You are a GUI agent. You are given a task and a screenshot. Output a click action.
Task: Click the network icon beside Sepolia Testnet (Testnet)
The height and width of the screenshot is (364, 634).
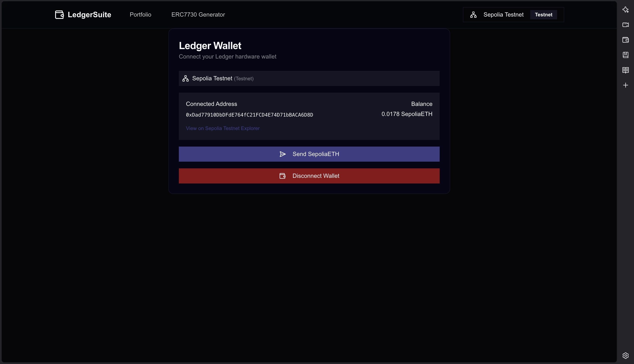click(185, 78)
